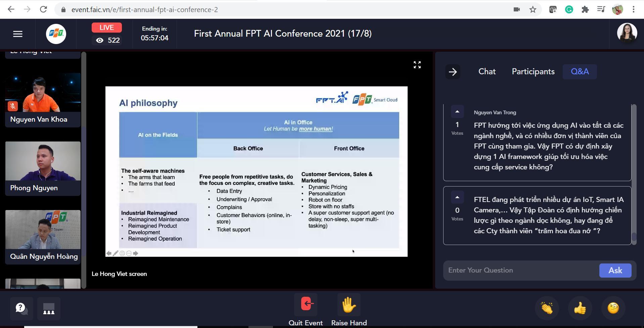
Task: Click slide previous arrow control
Action: tap(109, 253)
